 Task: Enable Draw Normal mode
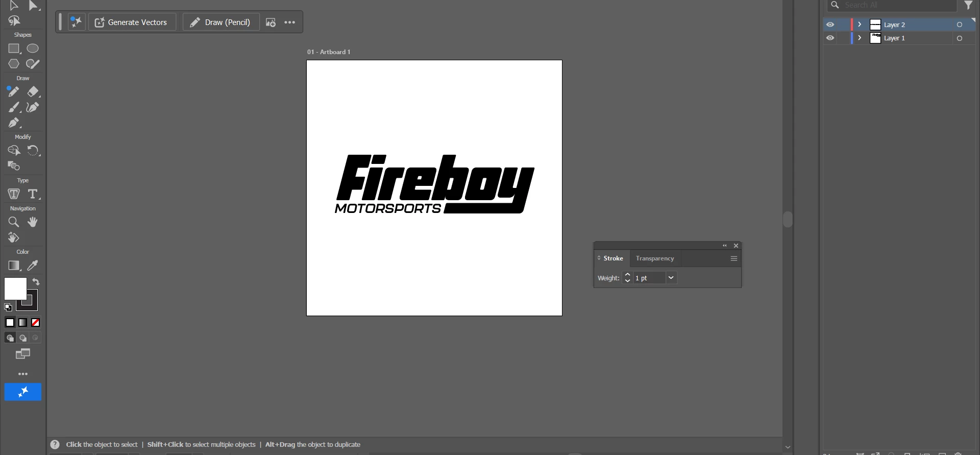10,338
